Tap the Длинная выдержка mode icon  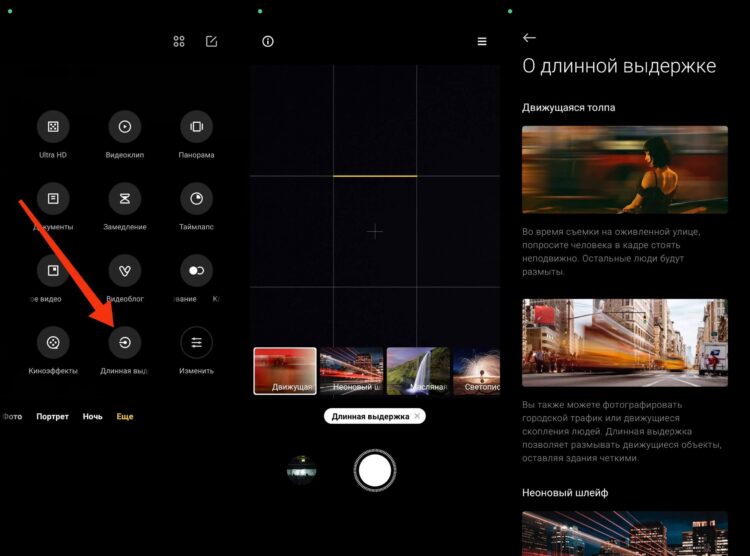[x=125, y=343]
